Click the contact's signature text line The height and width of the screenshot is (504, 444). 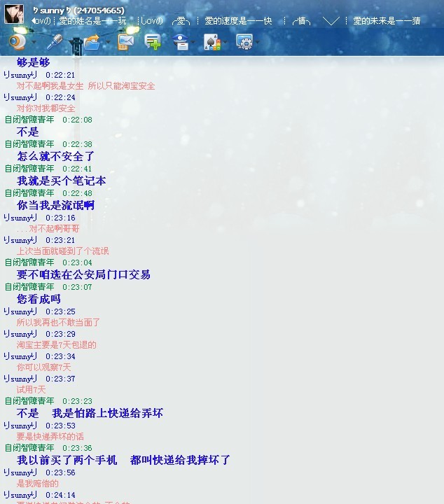pos(224,21)
